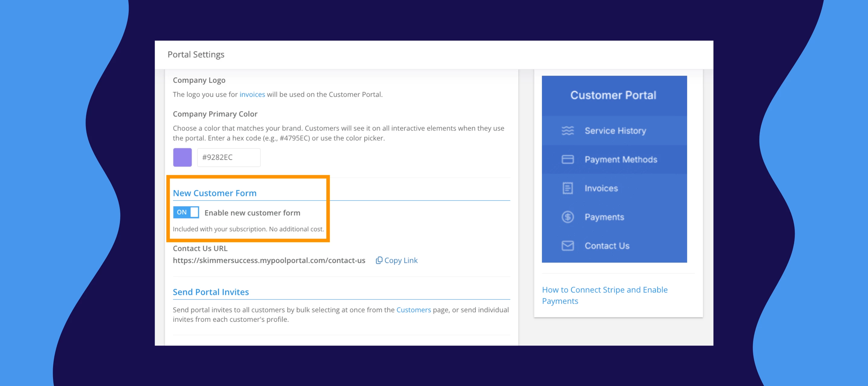Click the hex code field showing #9282EC

click(x=228, y=157)
